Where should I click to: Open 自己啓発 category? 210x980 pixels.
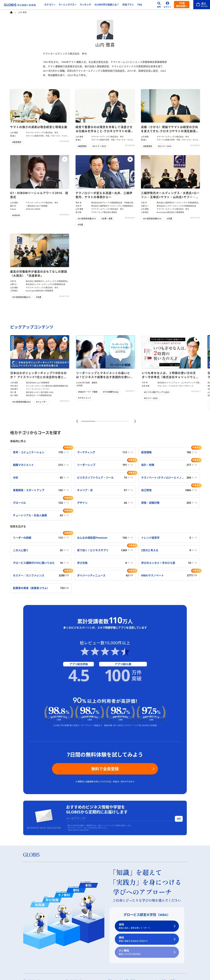[x=169, y=490]
